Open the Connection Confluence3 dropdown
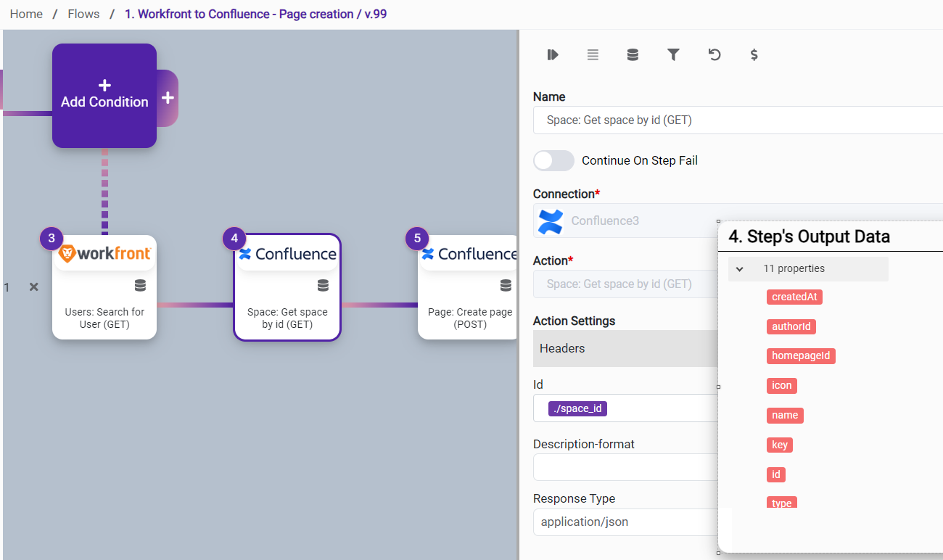The height and width of the screenshot is (560, 943). coord(625,221)
